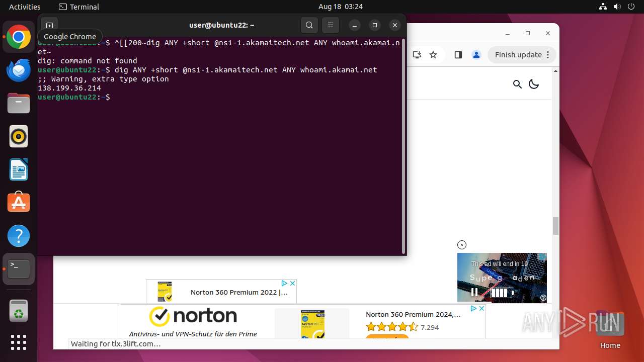Viewport: 644px width, 362px height.
Task: Open Google Chrome from the dock
Action: click(x=19, y=37)
